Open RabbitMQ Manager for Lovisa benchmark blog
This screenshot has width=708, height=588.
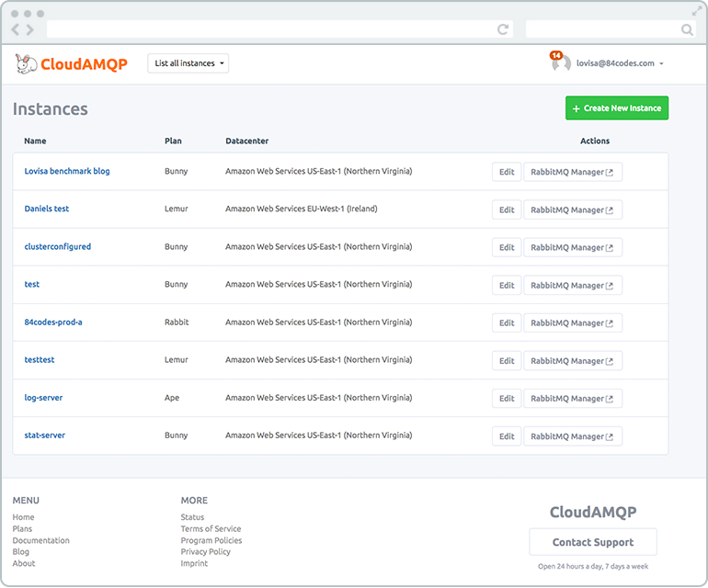(x=573, y=172)
